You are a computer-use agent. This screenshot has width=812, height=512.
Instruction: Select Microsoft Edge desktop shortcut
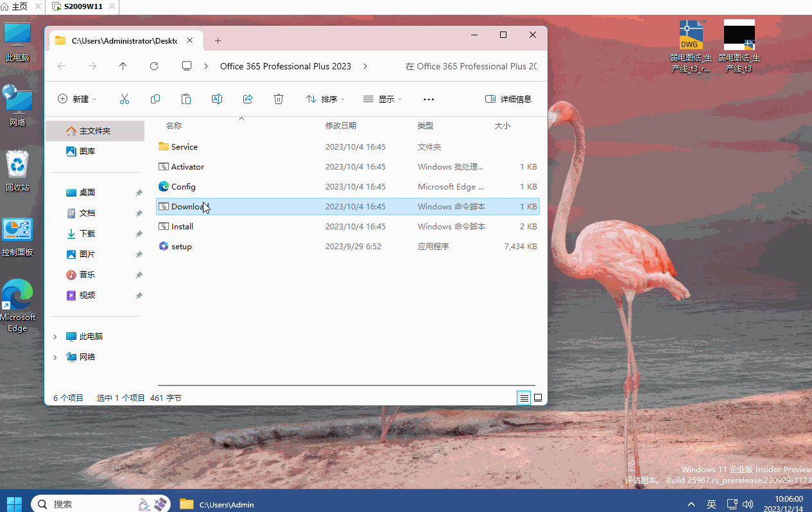(17, 306)
